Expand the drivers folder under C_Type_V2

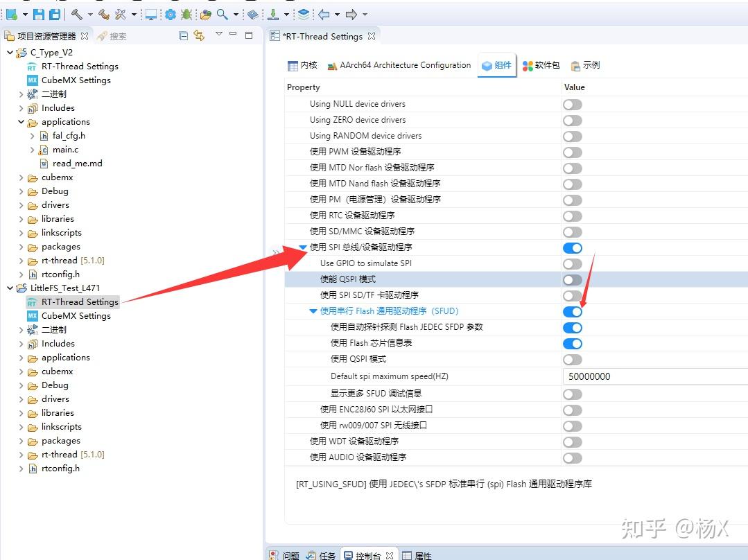pos(20,204)
